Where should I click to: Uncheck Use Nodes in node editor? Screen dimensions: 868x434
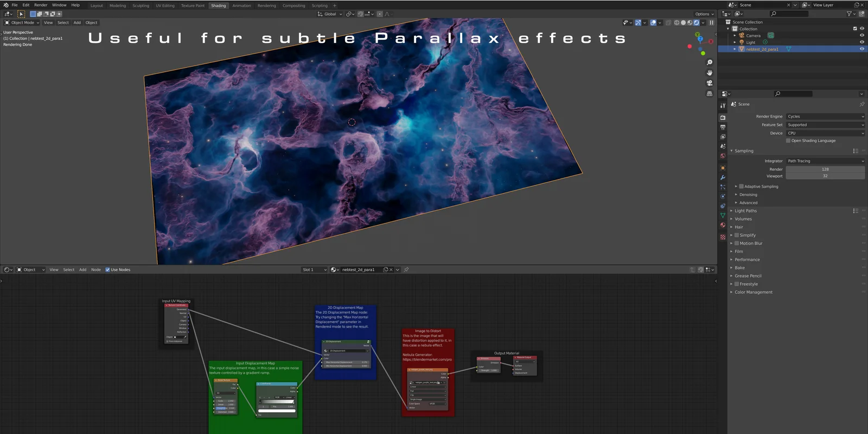point(107,270)
